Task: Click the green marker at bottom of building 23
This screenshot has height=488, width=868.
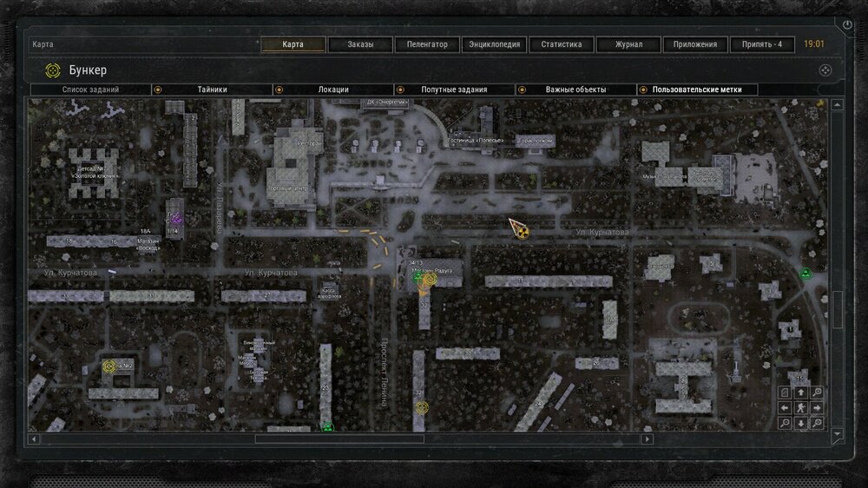Action: 328,427
